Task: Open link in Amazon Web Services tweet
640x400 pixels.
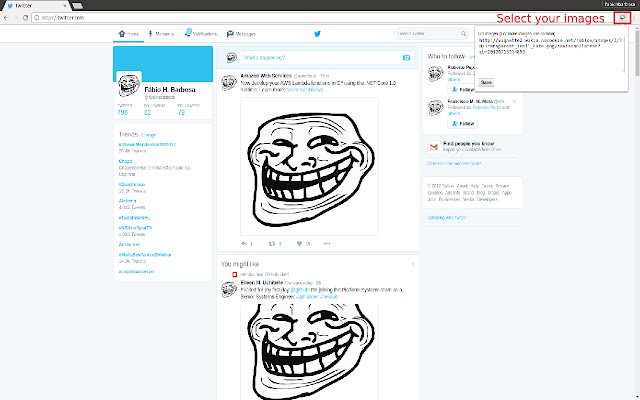Action: click(x=304, y=89)
